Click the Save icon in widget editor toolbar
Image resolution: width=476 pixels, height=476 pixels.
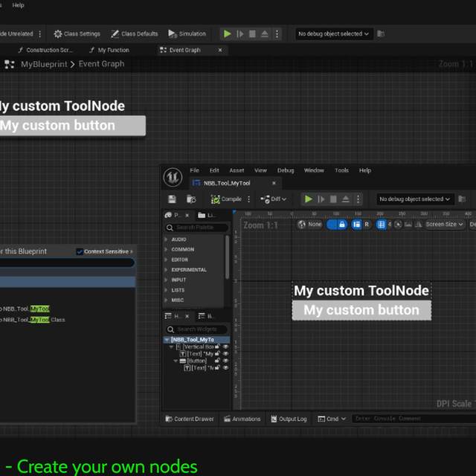pyautogui.click(x=172, y=199)
